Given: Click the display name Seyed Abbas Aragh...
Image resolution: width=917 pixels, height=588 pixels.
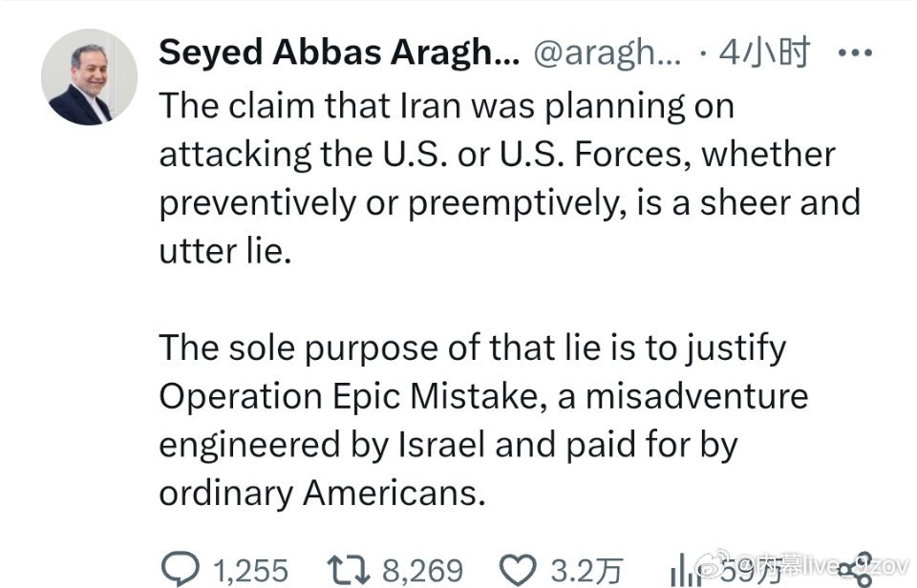Looking at the screenshot, I should click(338, 53).
